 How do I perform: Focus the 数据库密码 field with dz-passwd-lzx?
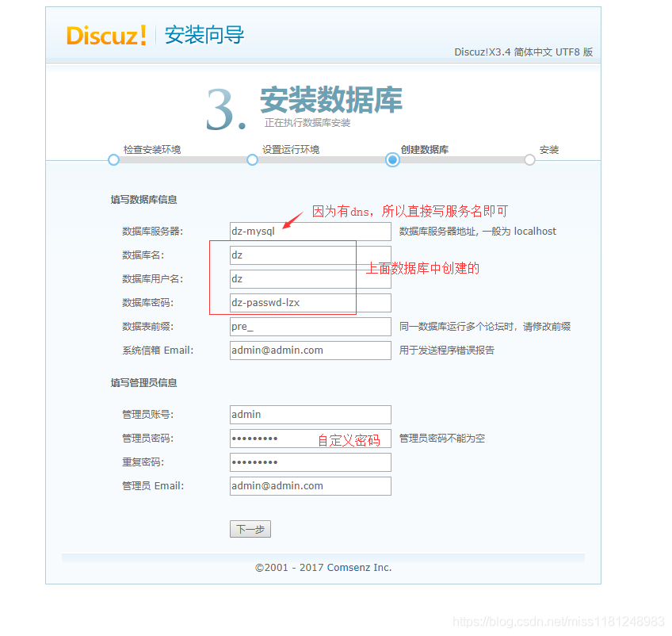tap(311, 303)
